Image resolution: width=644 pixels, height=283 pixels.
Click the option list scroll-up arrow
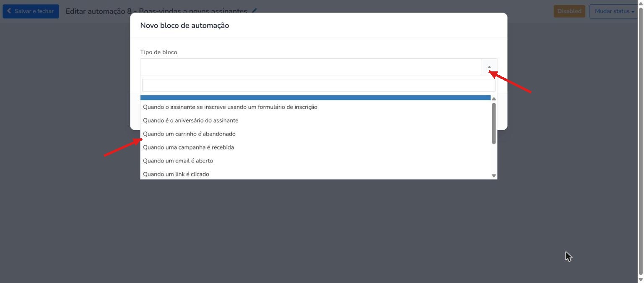click(494, 99)
